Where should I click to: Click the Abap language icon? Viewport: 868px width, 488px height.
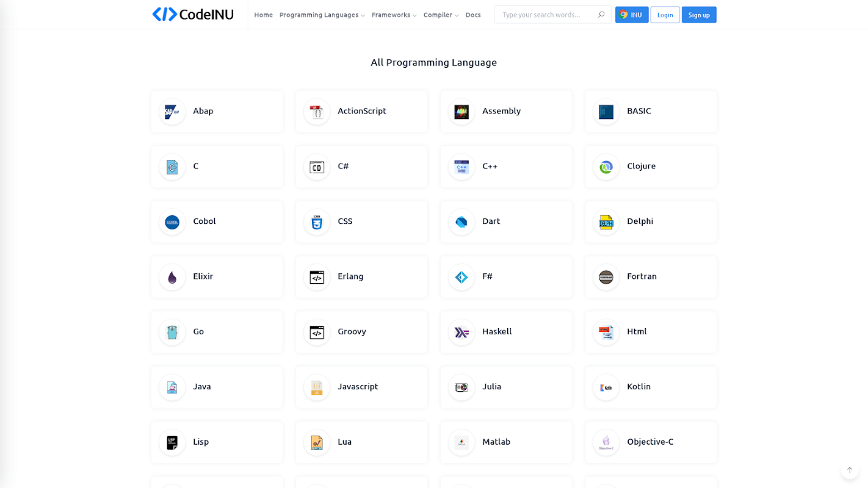[172, 112]
